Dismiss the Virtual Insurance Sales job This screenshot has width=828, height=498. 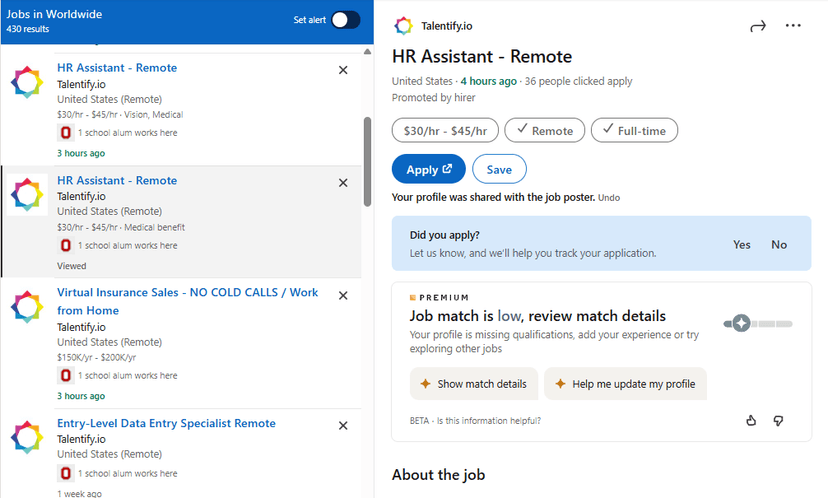(x=343, y=296)
